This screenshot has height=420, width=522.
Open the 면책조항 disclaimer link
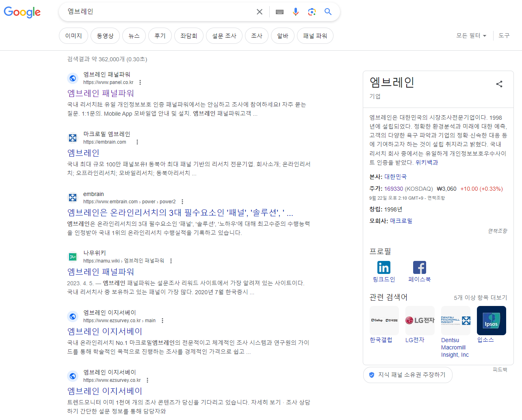pyautogui.click(x=498, y=231)
